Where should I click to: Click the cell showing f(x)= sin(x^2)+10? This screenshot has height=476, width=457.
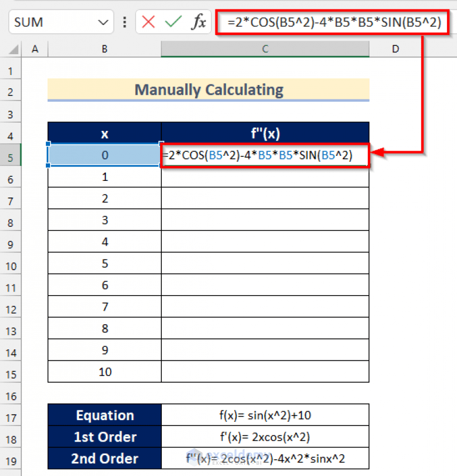click(x=265, y=415)
